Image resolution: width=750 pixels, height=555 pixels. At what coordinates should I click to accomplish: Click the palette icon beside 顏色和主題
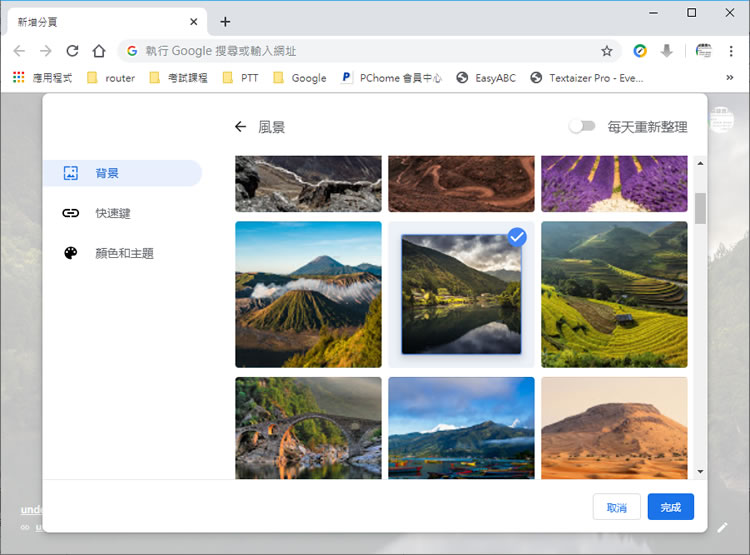[x=71, y=253]
